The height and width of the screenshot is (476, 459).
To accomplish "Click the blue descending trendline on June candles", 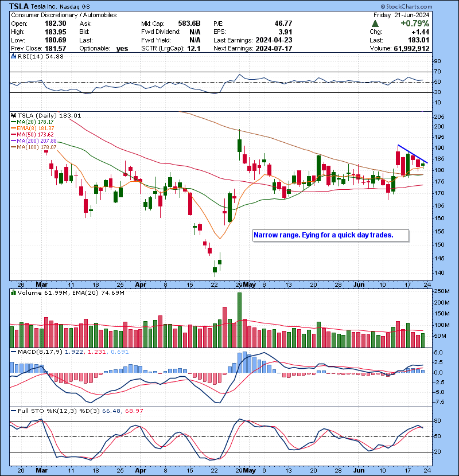I will (413, 154).
